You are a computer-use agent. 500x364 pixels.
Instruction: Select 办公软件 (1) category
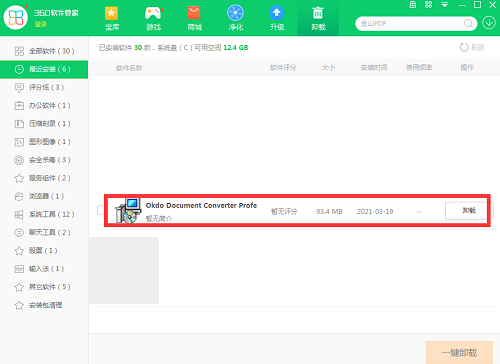(x=44, y=106)
